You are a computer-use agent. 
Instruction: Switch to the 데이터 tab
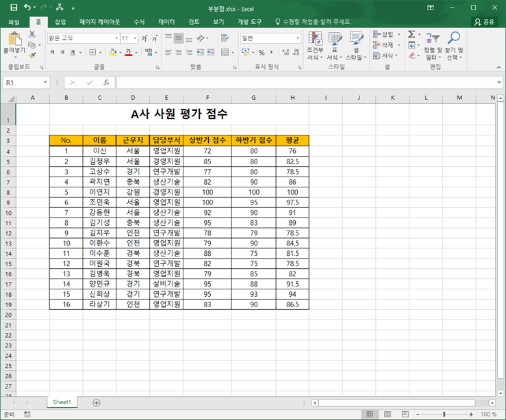(x=166, y=22)
